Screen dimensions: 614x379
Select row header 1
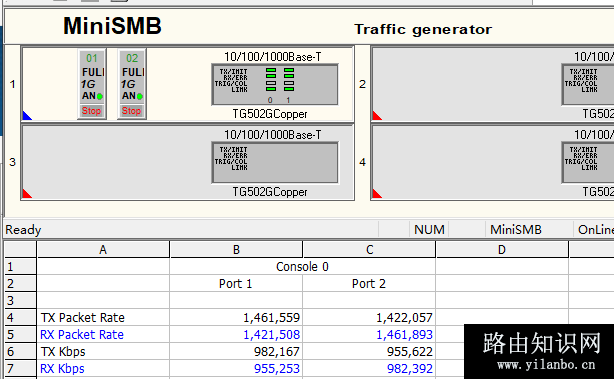tap(20, 267)
